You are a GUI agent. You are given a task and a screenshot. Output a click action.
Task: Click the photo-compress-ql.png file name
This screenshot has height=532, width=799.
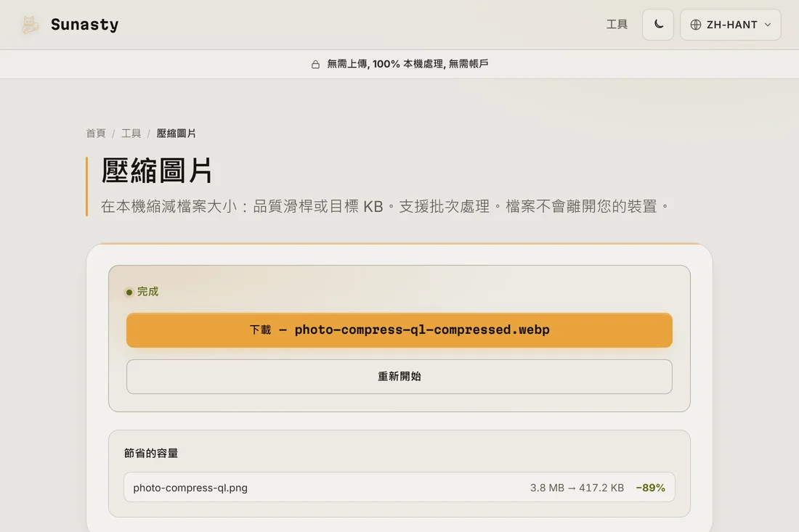[x=190, y=488]
